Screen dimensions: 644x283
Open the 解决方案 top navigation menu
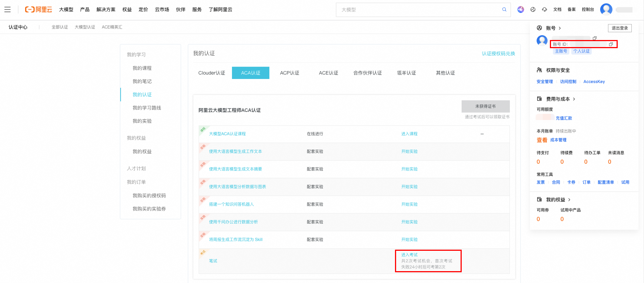[x=106, y=10]
